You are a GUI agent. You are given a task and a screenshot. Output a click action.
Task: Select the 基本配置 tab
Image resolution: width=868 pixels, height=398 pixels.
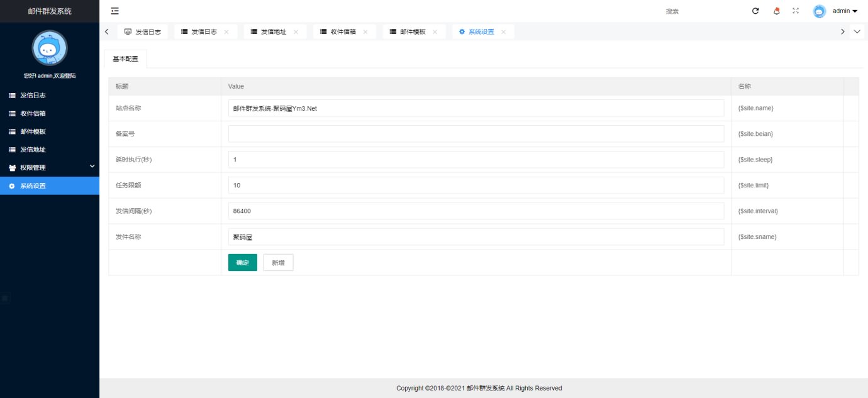(x=125, y=58)
